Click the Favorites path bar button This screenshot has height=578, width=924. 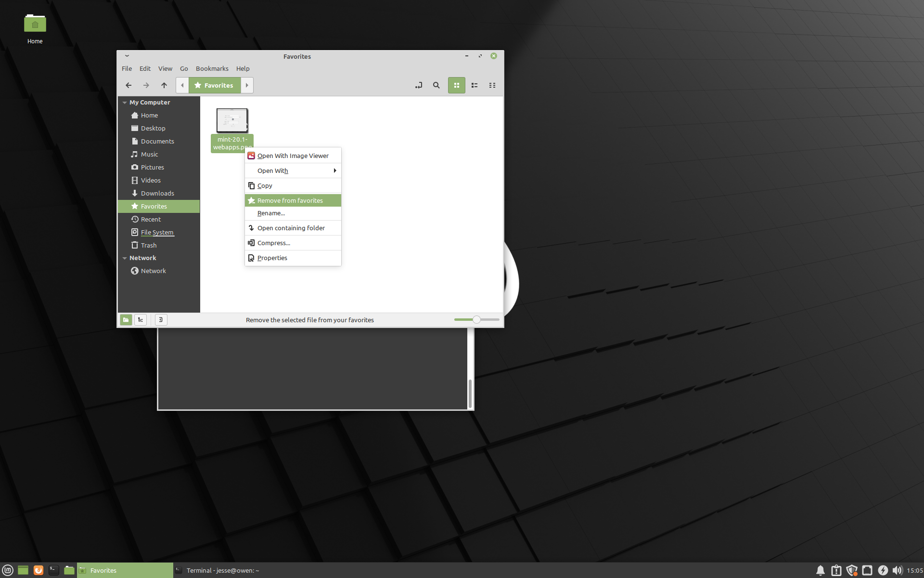click(x=215, y=85)
